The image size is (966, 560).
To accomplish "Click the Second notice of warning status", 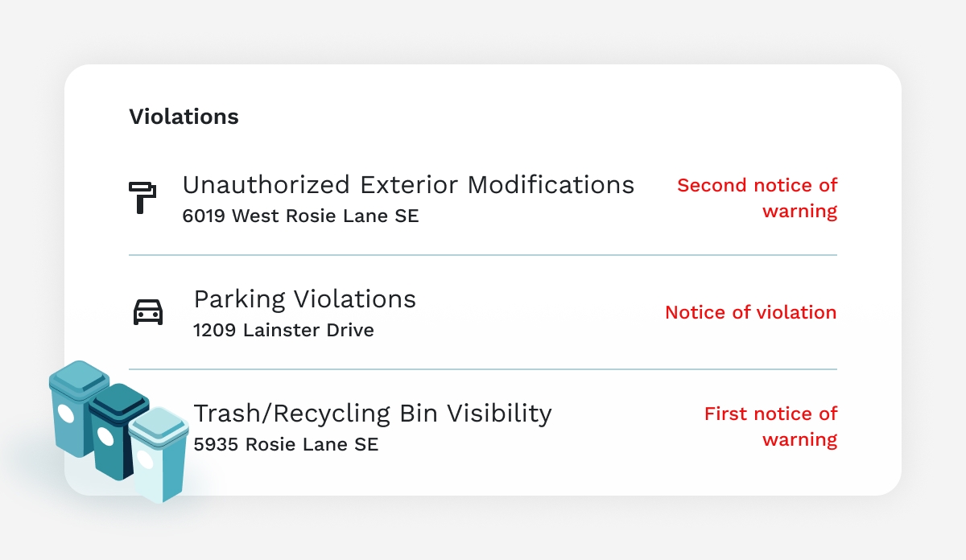I will pyautogui.click(x=757, y=198).
